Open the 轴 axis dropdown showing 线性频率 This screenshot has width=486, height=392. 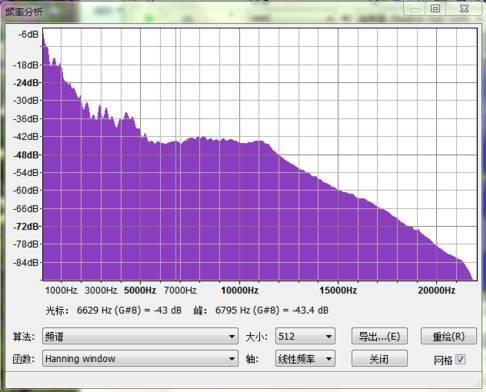point(305,359)
